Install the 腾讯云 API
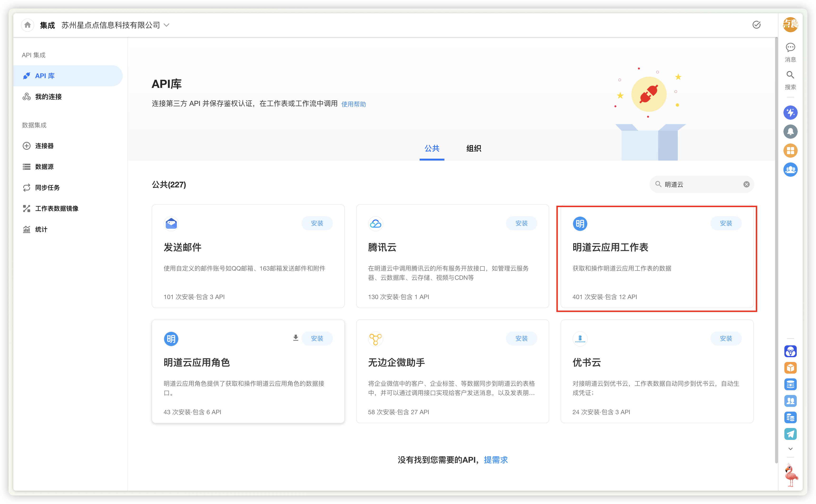Viewport: 816px width, 504px height. (521, 223)
